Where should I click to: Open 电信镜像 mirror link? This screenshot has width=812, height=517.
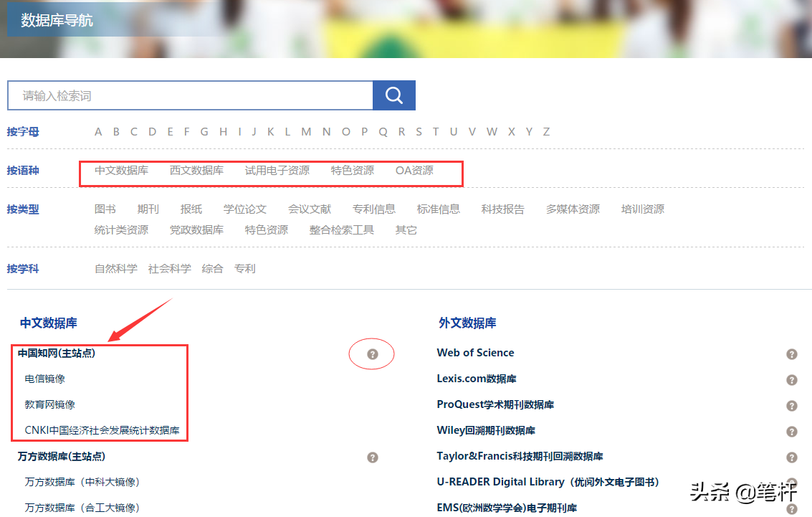tap(45, 379)
